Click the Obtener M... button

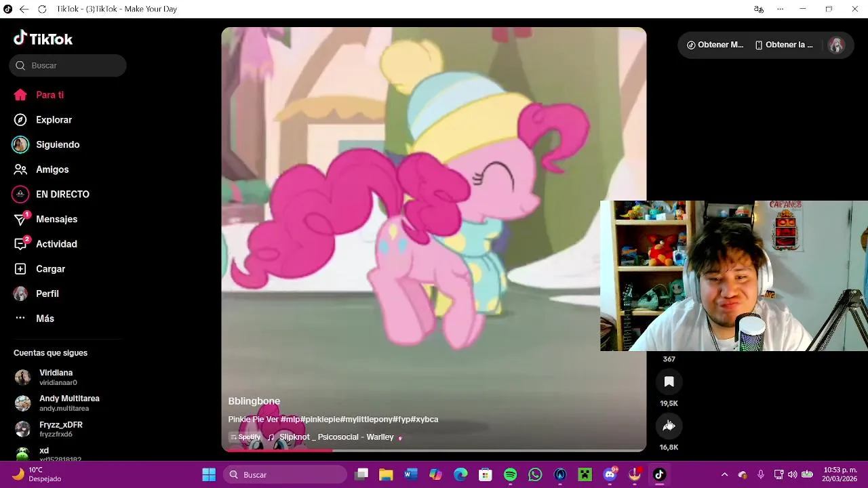[715, 45]
